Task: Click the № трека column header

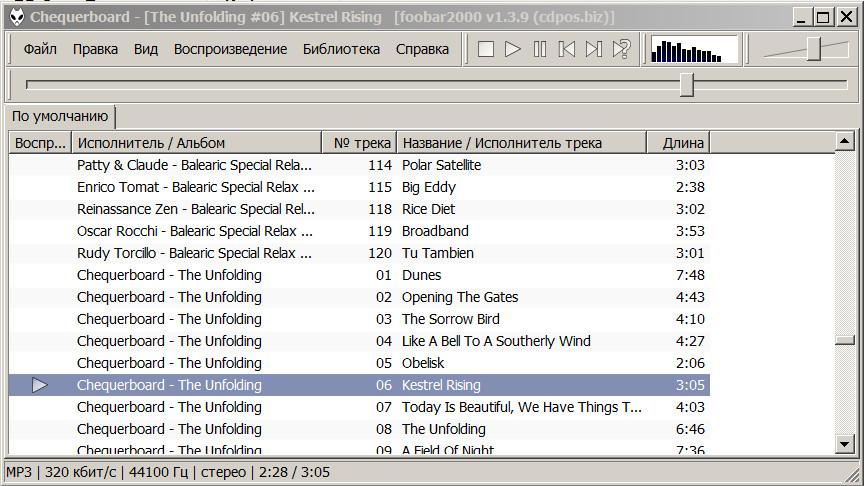Action: (x=360, y=143)
